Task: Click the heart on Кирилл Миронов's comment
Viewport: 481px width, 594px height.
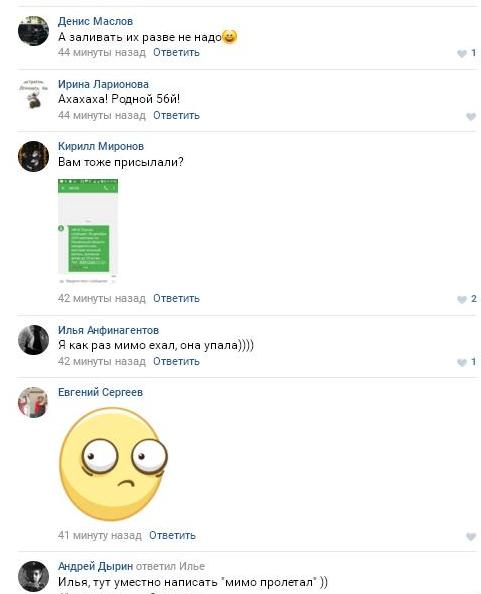Action: click(462, 299)
